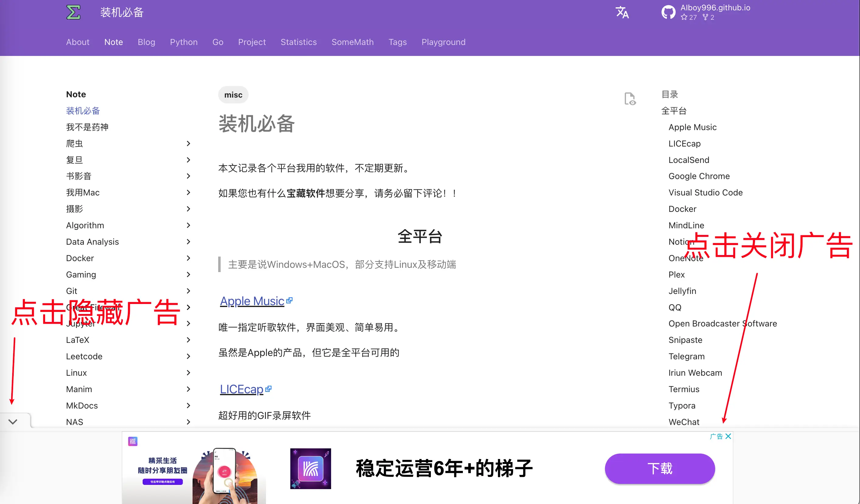Image resolution: width=860 pixels, height=504 pixels.
Task: Jump to Visual Studio Code in contents
Action: (x=705, y=193)
